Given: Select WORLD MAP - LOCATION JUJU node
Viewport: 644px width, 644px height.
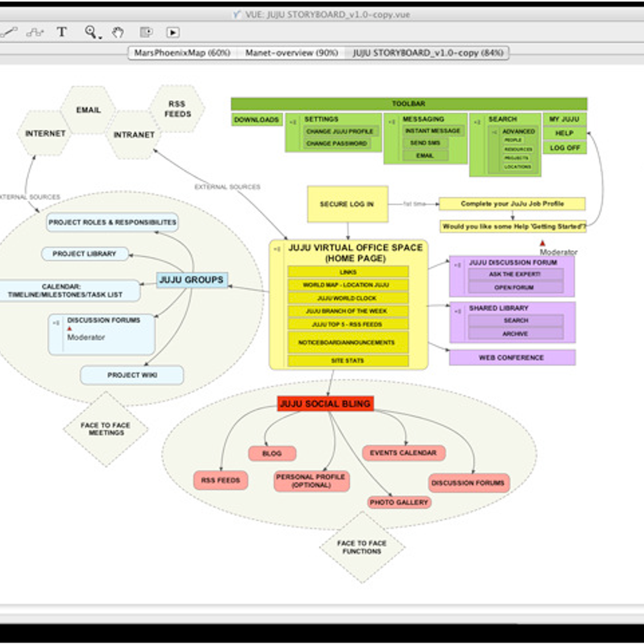Looking at the screenshot, I should coord(348,285).
